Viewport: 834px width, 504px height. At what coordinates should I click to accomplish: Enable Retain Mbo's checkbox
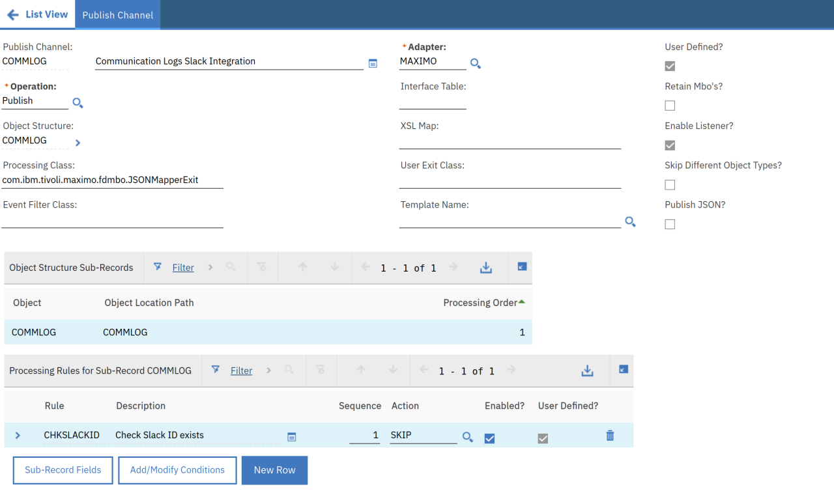(x=670, y=105)
